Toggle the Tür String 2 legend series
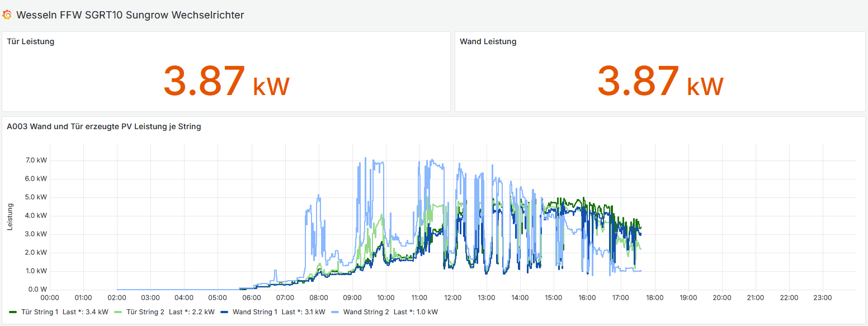The image size is (868, 326). point(145,311)
